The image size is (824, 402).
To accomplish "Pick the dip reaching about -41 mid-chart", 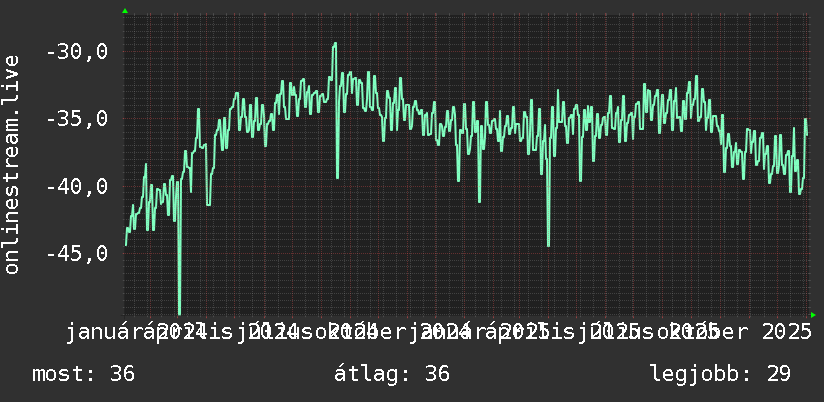I will [x=479, y=201].
